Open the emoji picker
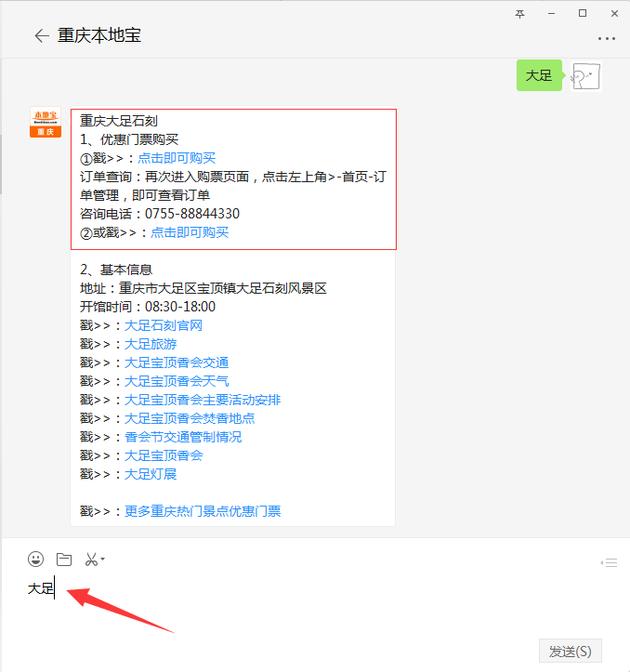The image size is (630, 672). [35, 559]
